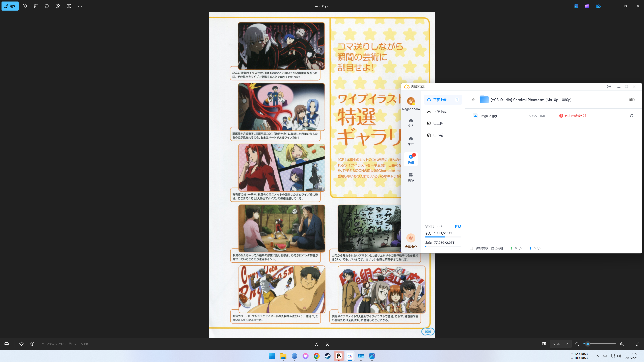Open the clock showing 12:20
The height and width of the screenshot is (362, 644).
tap(632, 356)
